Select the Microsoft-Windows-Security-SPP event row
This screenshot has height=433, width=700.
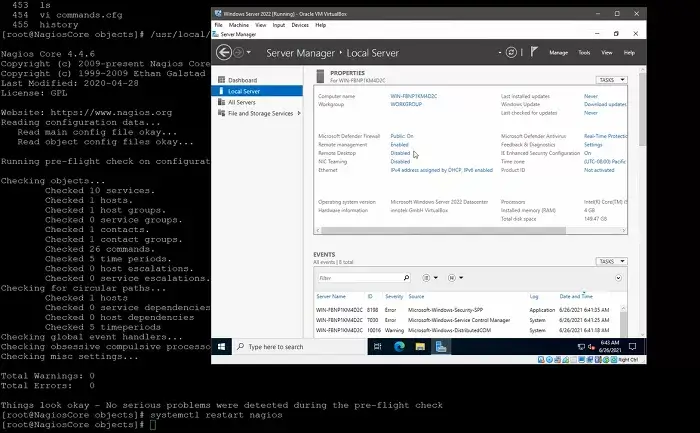pyautogui.click(x=467, y=310)
